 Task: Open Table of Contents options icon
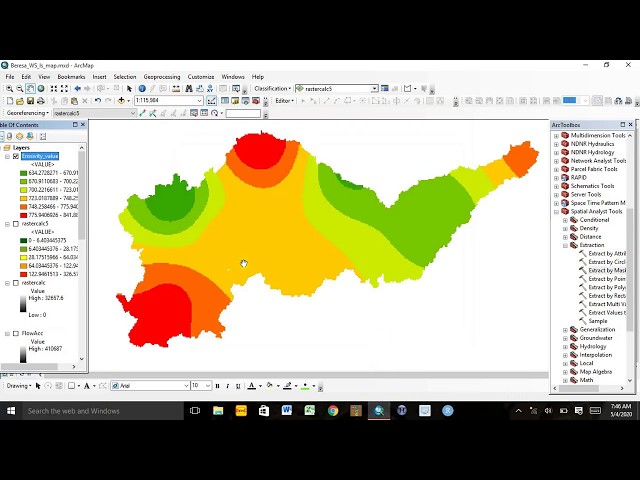coord(43,136)
